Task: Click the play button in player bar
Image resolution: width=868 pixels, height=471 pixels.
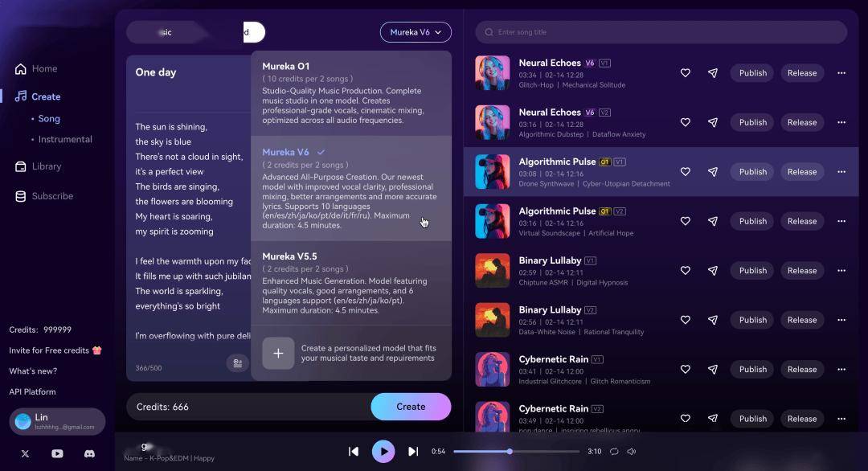Action: pos(383,452)
